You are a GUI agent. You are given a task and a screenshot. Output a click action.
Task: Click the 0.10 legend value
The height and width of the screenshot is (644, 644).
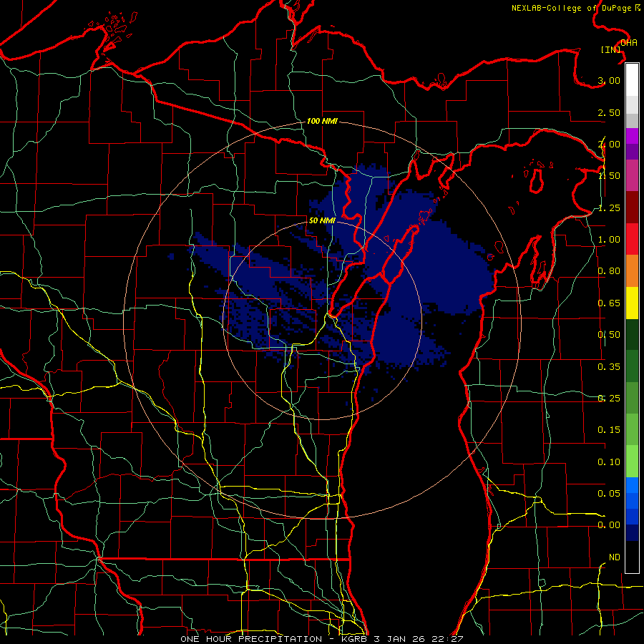coord(609,462)
